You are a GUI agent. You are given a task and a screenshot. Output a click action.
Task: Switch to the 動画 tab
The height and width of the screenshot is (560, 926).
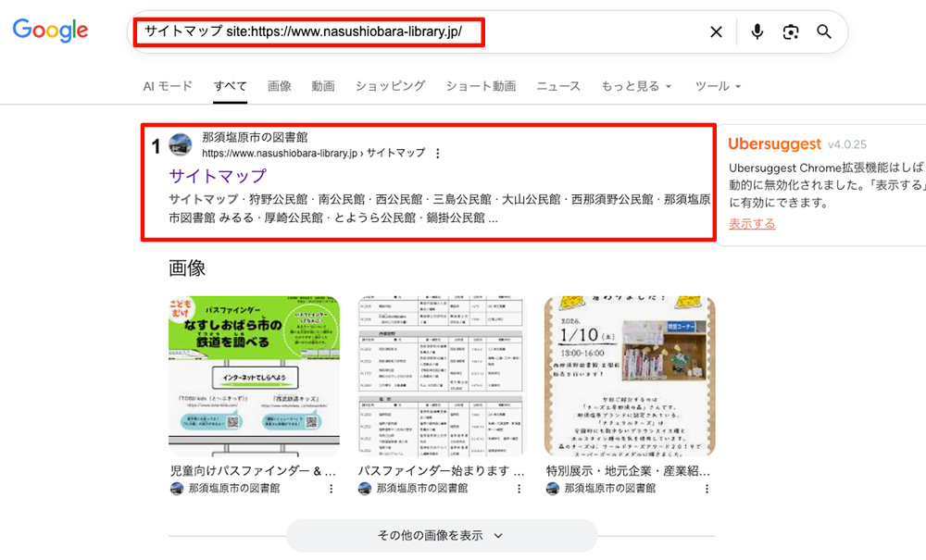pyautogui.click(x=322, y=85)
